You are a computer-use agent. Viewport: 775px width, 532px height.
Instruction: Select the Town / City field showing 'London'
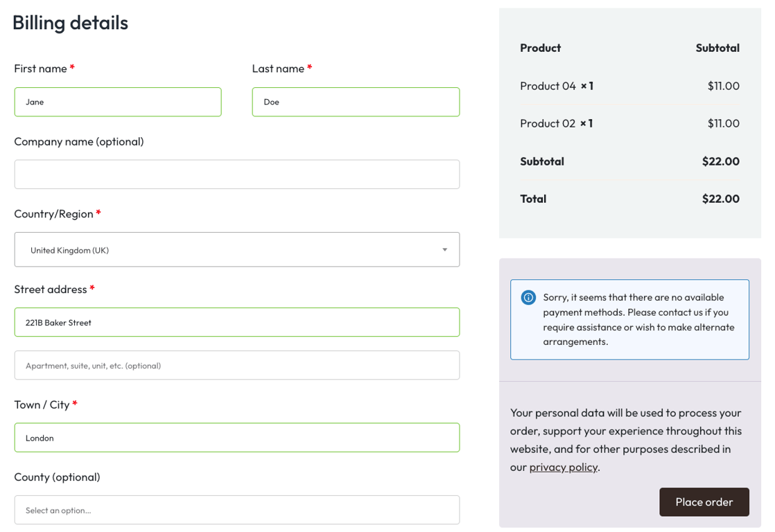click(236, 437)
